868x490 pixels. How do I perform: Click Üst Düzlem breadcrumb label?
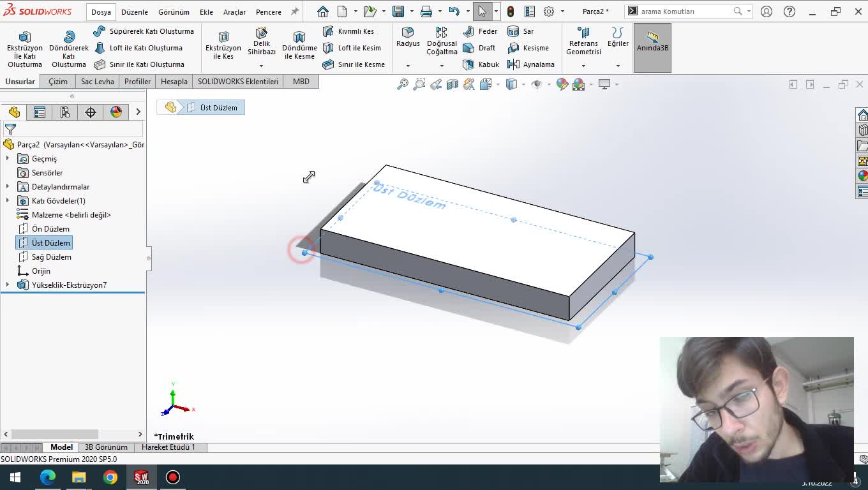(218, 108)
